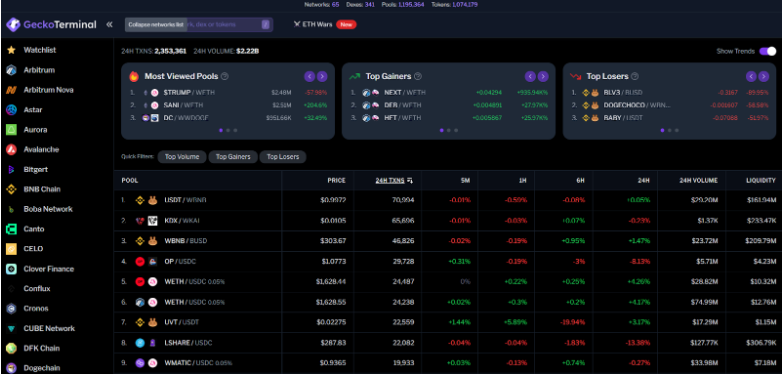The width and height of the screenshot is (783, 374).
Task: Go to next page of Top Gainers
Action: [543, 76]
